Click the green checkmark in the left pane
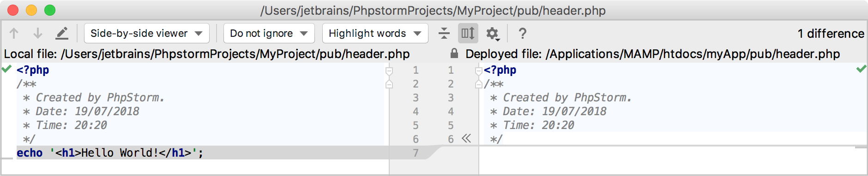 point(6,69)
